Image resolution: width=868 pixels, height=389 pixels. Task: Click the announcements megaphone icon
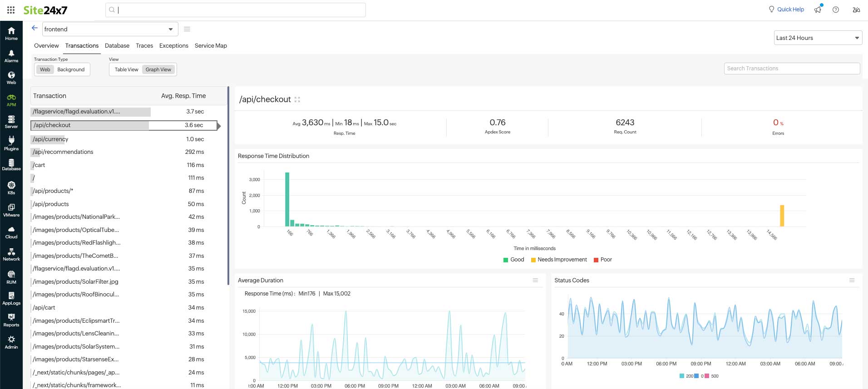818,10
